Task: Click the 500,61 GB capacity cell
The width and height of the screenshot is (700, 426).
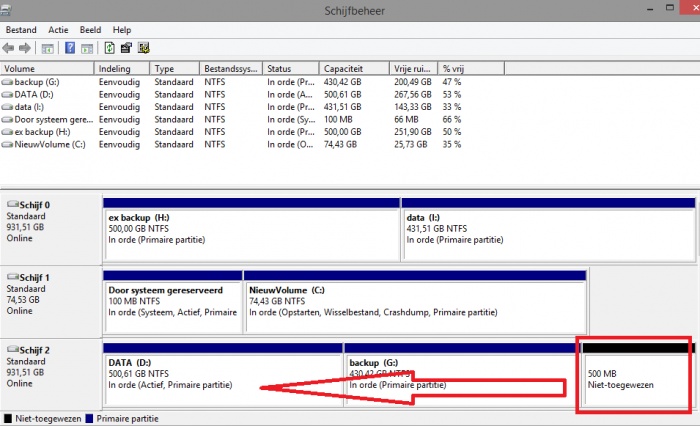Action: [342, 95]
